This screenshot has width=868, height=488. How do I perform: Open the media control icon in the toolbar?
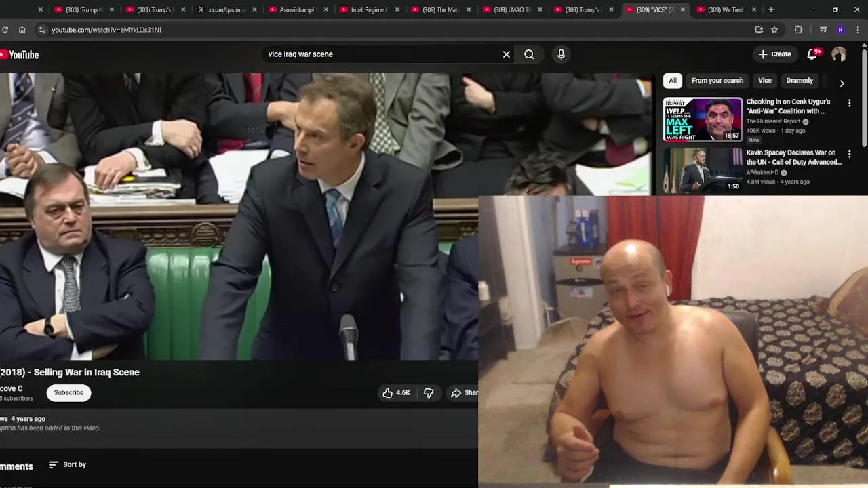click(823, 30)
